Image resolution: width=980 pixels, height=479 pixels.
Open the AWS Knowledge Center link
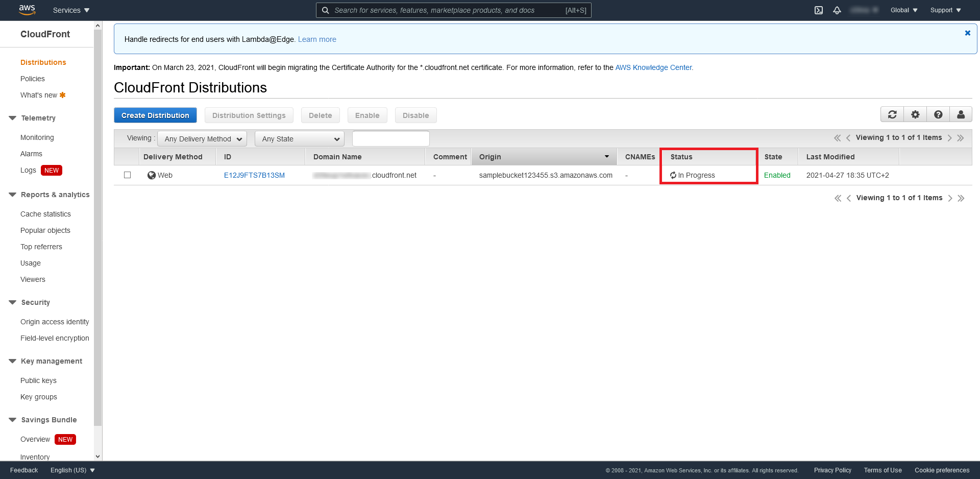[x=654, y=67]
